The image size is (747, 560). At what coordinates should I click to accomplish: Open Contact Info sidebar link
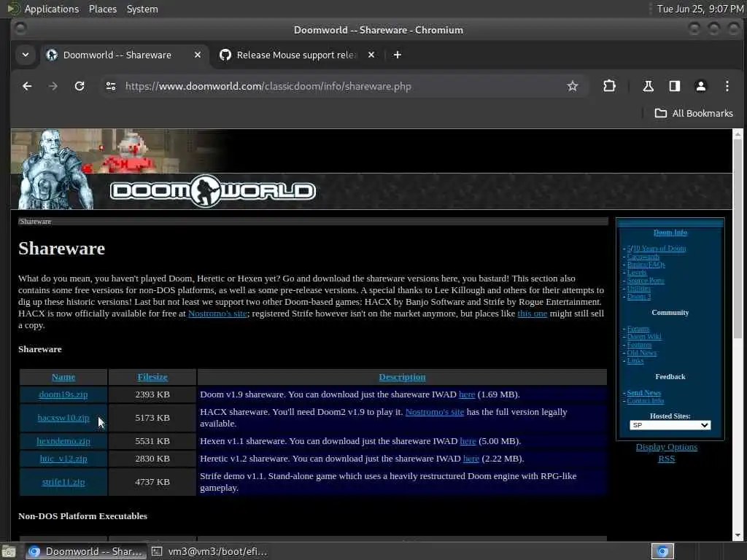tap(646, 401)
